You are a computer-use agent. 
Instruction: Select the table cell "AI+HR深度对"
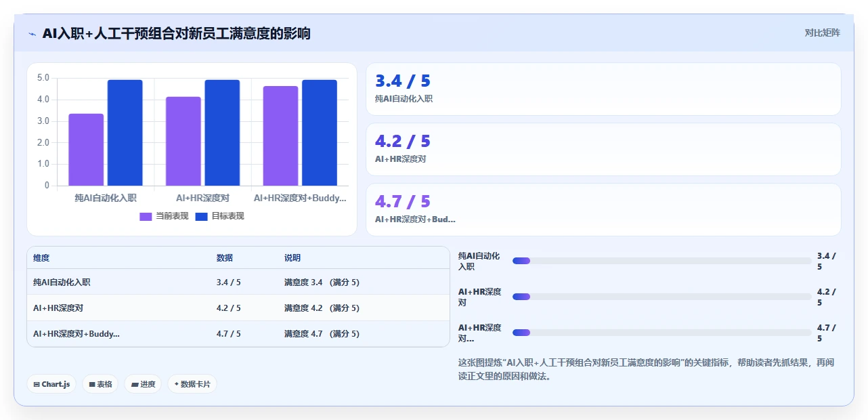58,308
